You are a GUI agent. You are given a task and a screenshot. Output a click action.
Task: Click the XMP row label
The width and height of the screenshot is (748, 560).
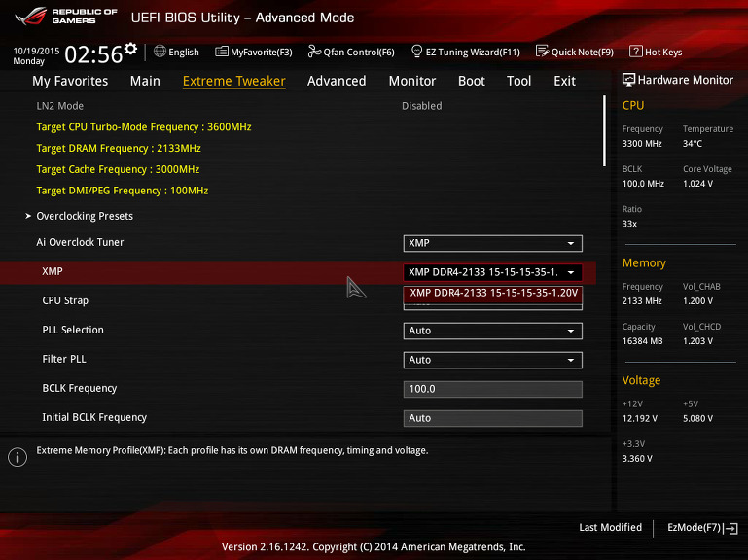coord(53,271)
